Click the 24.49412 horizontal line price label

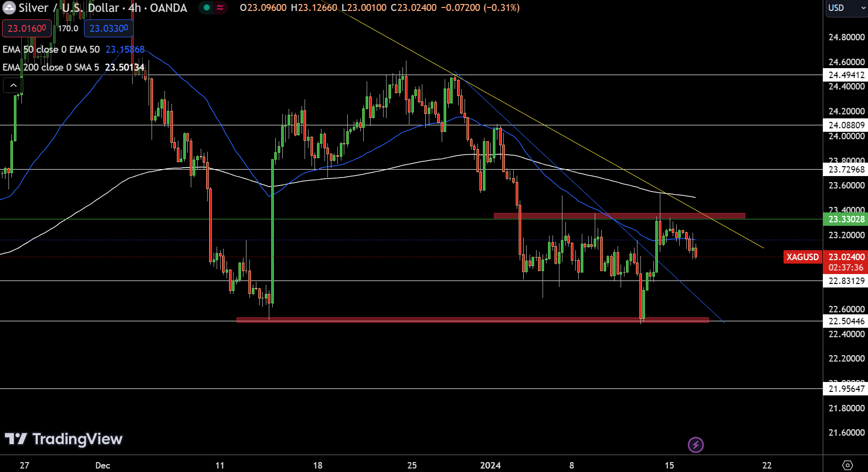pyautogui.click(x=846, y=75)
